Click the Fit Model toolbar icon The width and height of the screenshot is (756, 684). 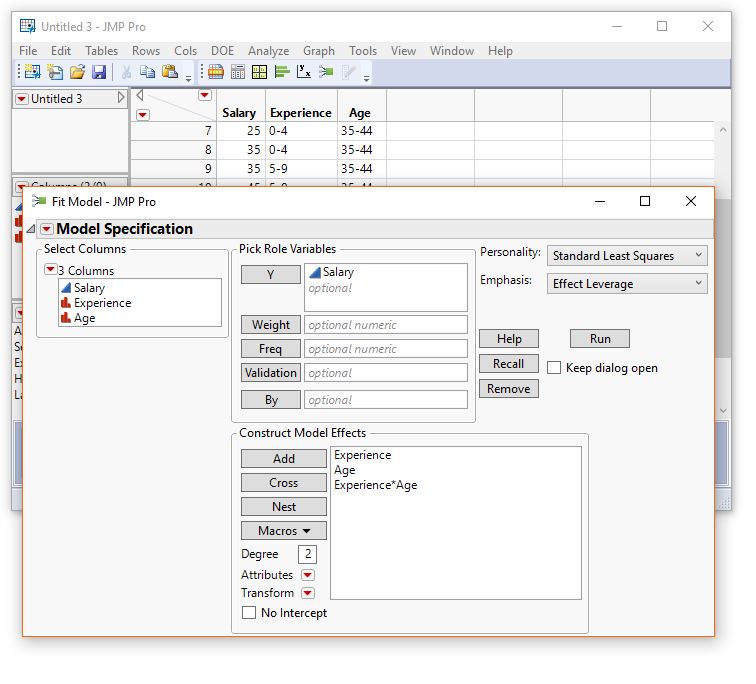tap(326, 72)
